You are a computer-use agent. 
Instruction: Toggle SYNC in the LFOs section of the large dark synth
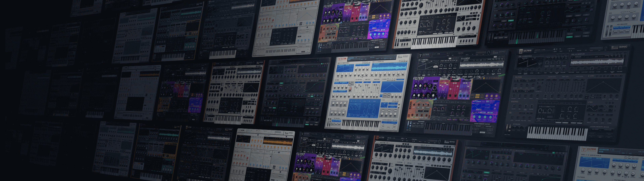(x=609, y=115)
